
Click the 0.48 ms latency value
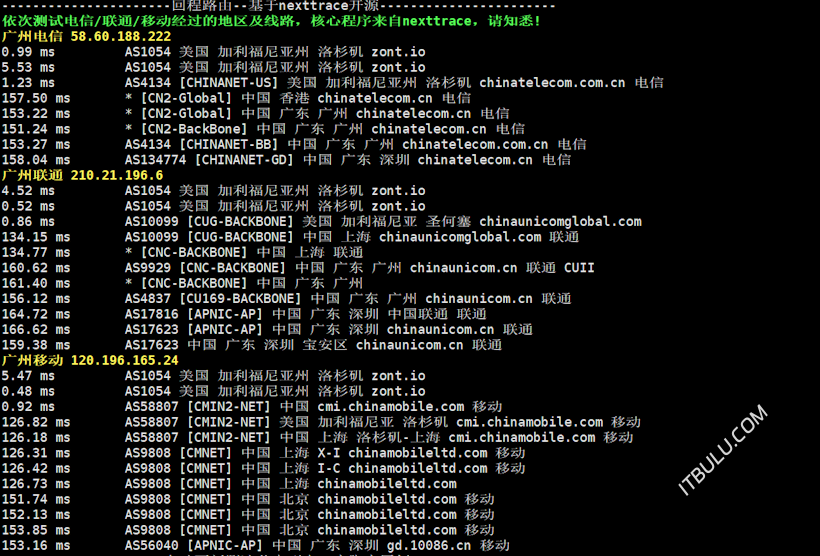click(28, 391)
